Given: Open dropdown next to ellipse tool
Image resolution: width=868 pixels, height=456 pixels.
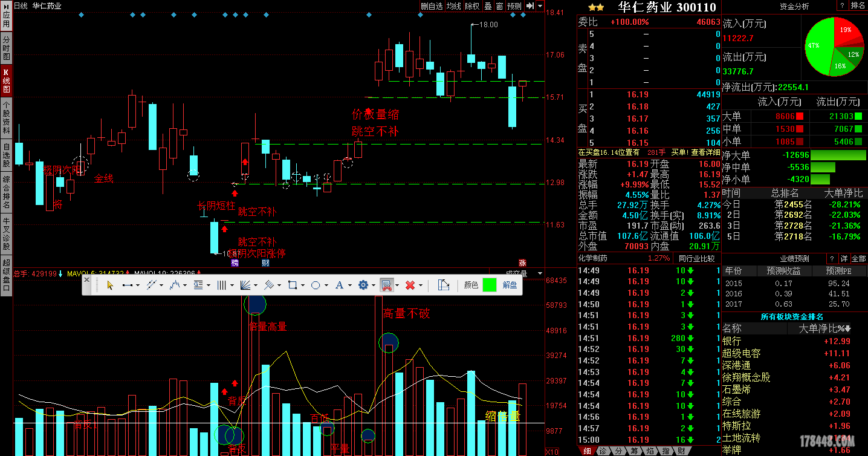Looking at the screenshot, I should [326, 285].
